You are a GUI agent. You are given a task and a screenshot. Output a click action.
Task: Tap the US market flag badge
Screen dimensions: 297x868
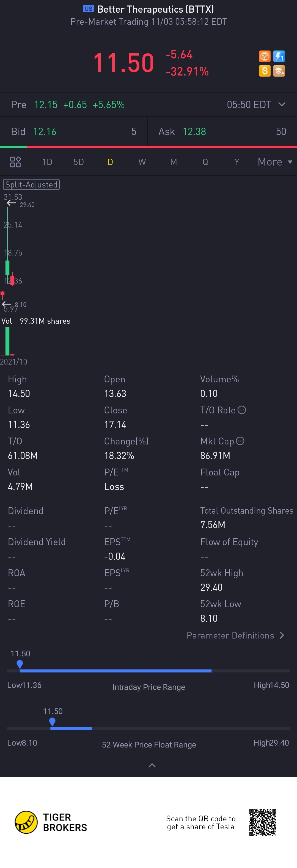point(89,9)
